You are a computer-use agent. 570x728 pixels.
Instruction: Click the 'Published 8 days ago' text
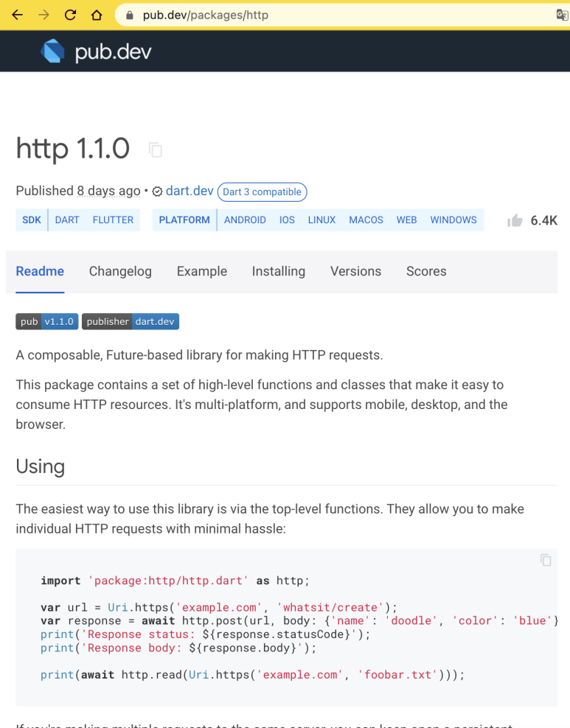tap(78, 191)
